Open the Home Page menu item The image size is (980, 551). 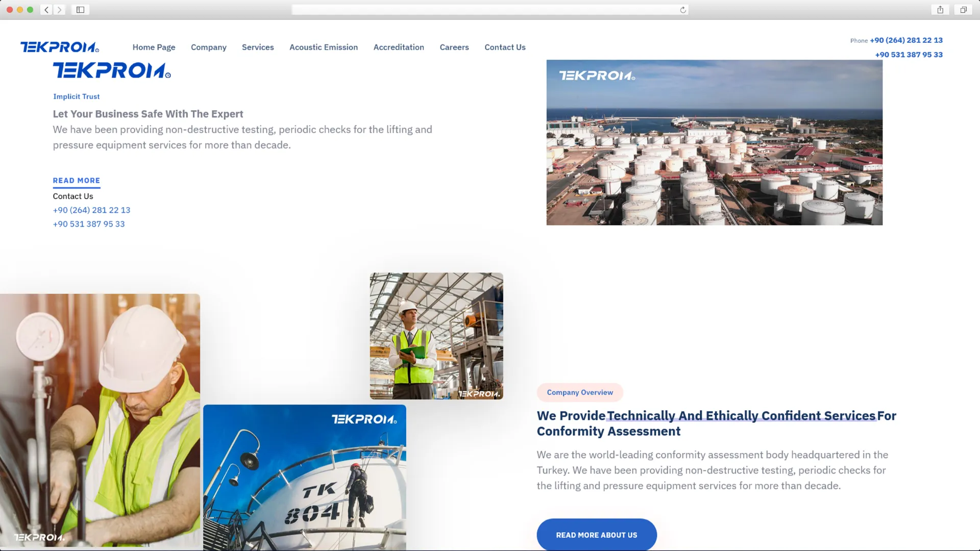coord(154,47)
